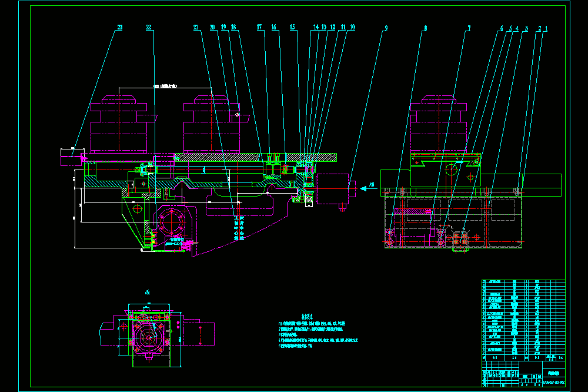
Task: Click the drawing number in title block
Action: 554,383
